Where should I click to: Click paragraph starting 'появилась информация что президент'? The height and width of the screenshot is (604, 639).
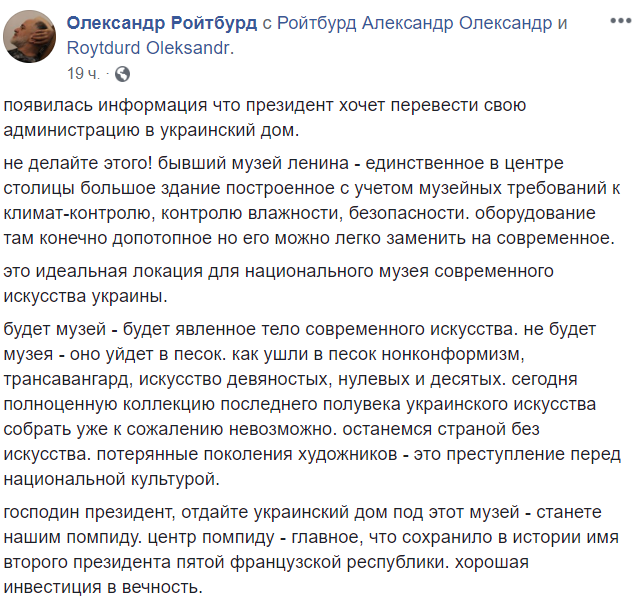click(x=265, y=118)
